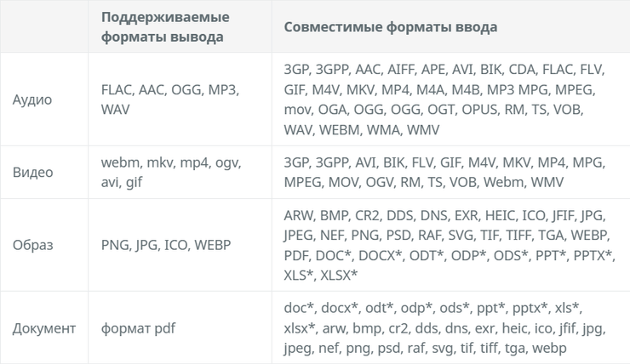Click the document input line starting "jpeg, nef, png"
This screenshot has width=630, height=364.
point(426,348)
